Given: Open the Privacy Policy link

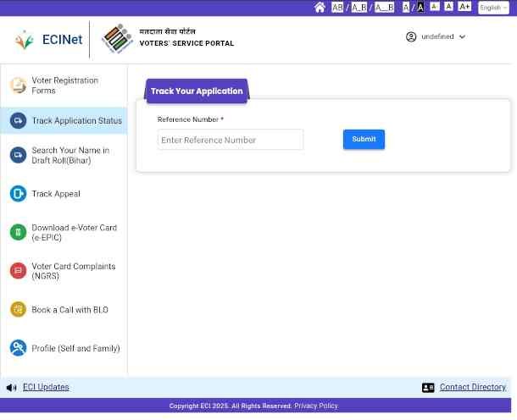Looking at the screenshot, I should point(316,406).
